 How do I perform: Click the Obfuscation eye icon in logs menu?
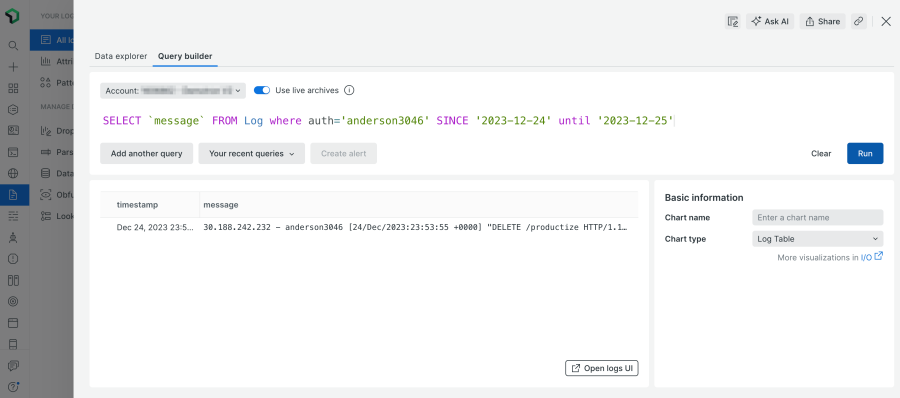click(45, 195)
